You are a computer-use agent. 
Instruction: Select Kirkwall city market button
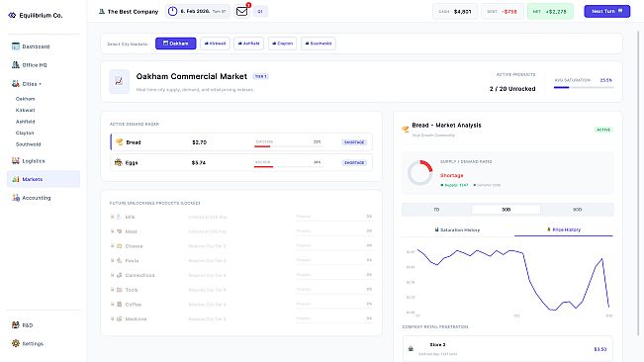[216, 44]
